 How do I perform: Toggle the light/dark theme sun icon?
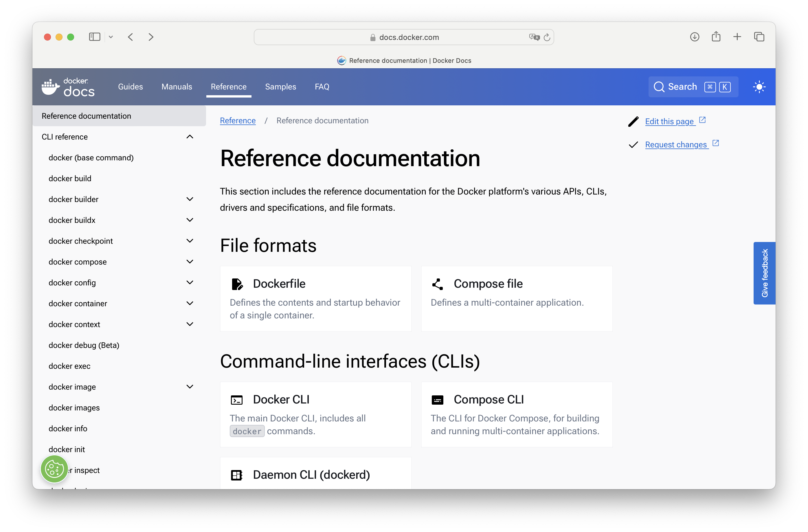pos(759,87)
